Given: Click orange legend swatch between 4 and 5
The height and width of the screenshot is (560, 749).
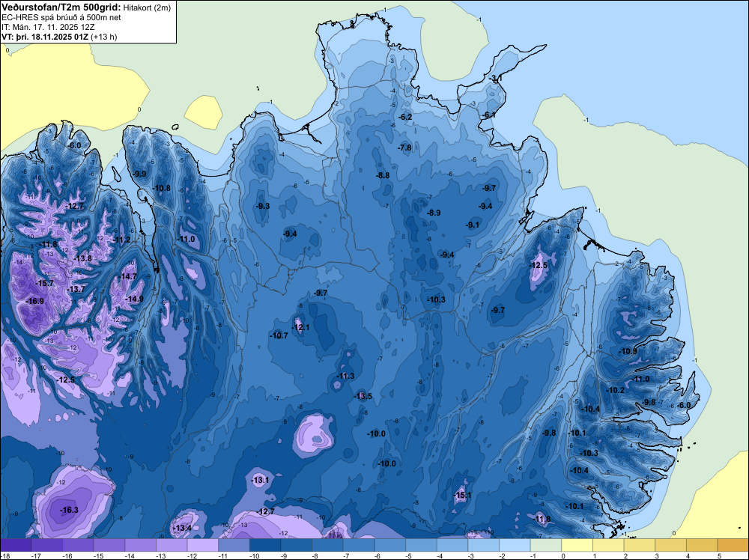Looking at the screenshot, I should coord(703,545).
